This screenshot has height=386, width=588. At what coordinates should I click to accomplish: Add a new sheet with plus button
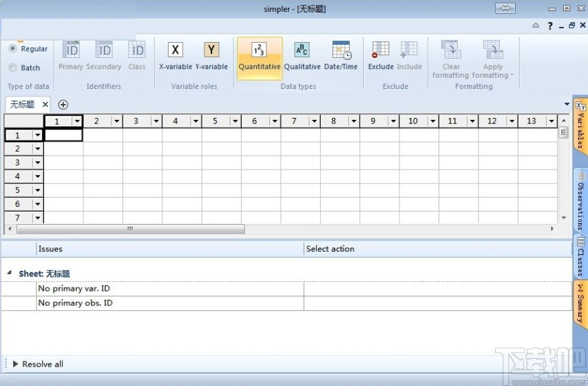pyautogui.click(x=63, y=105)
